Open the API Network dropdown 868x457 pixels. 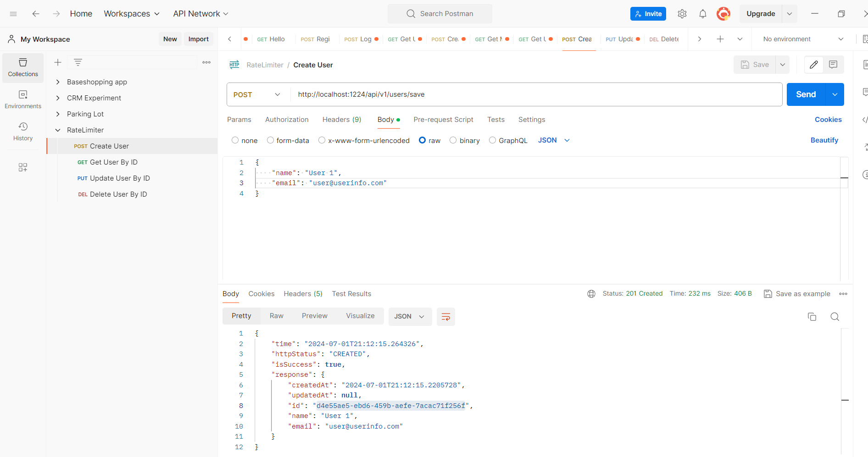200,14
